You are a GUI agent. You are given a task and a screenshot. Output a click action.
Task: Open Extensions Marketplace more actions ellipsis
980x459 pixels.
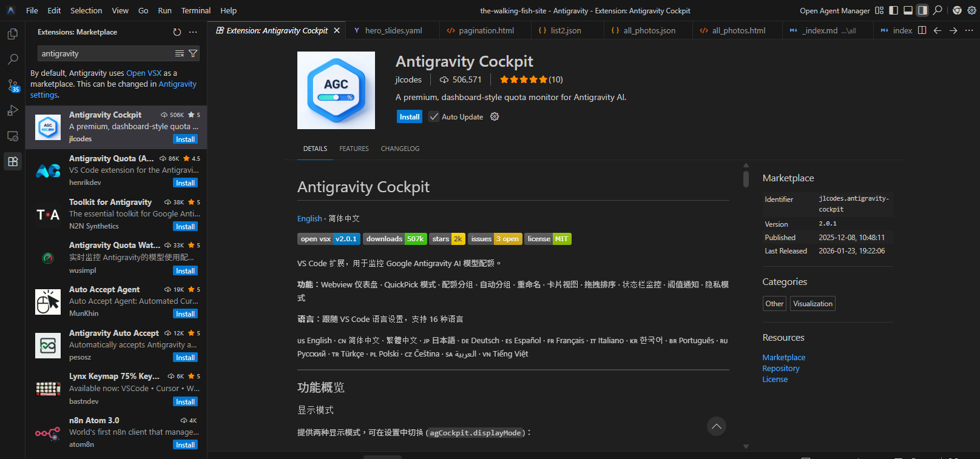pyautogui.click(x=193, y=32)
